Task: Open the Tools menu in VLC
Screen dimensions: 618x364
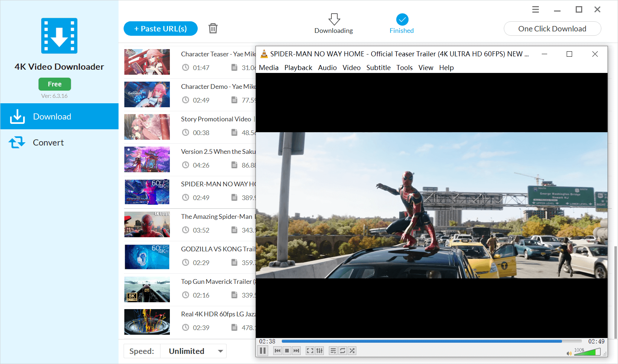Action: pos(404,68)
